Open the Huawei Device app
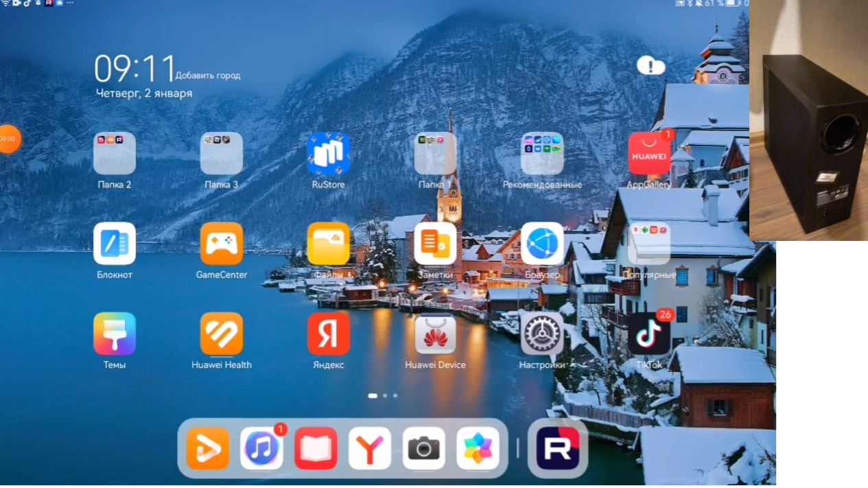This screenshot has height=488, width=868. pyautogui.click(x=436, y=334)
